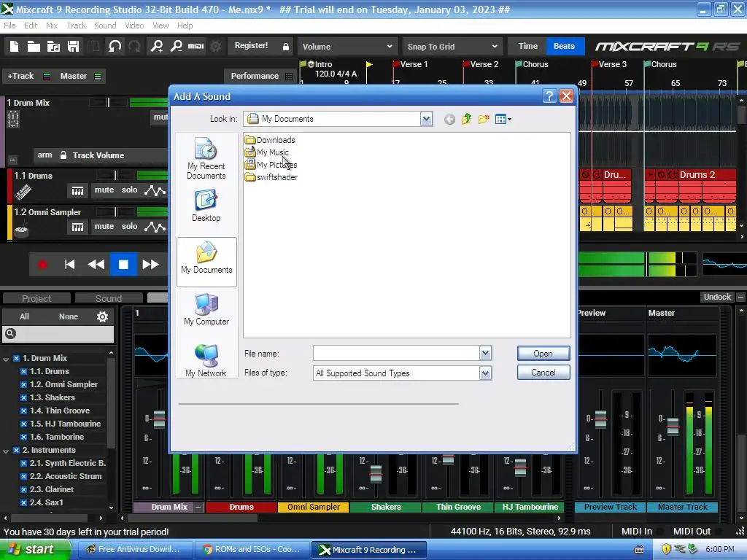Image resolution: width=747 pixels, height=560 pixels.
Task: Click the Cancel button in dialog
Action: tap(543, 373)
